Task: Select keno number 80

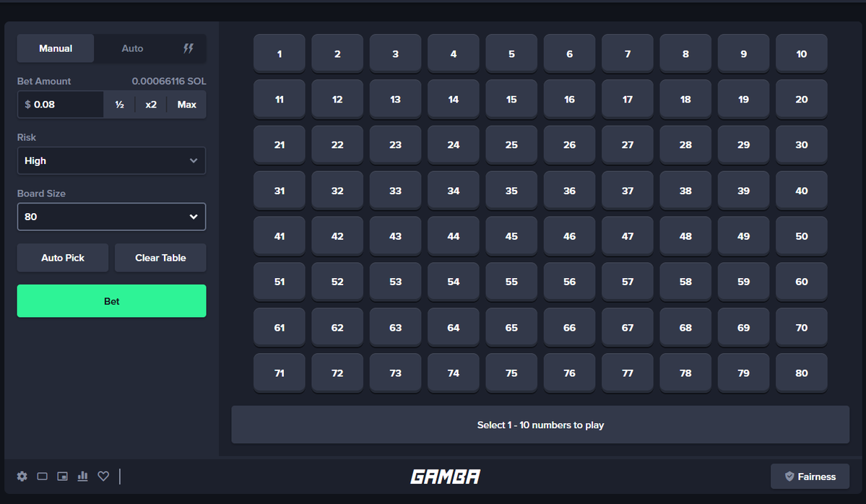Action: pyautogui.click(x=802, y=373)
